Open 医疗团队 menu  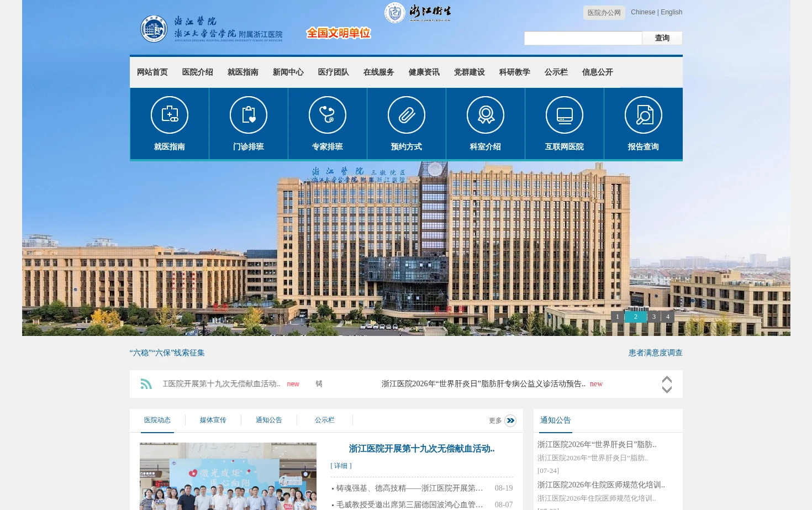(x=334, y=72)
